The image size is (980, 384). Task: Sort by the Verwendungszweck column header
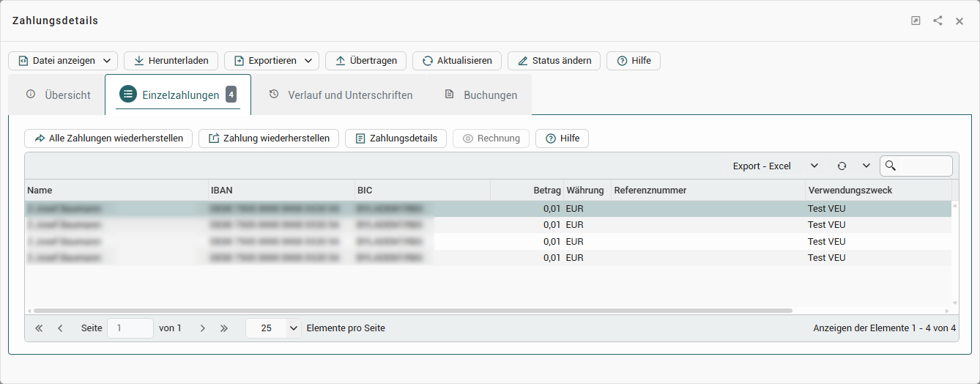878,190
